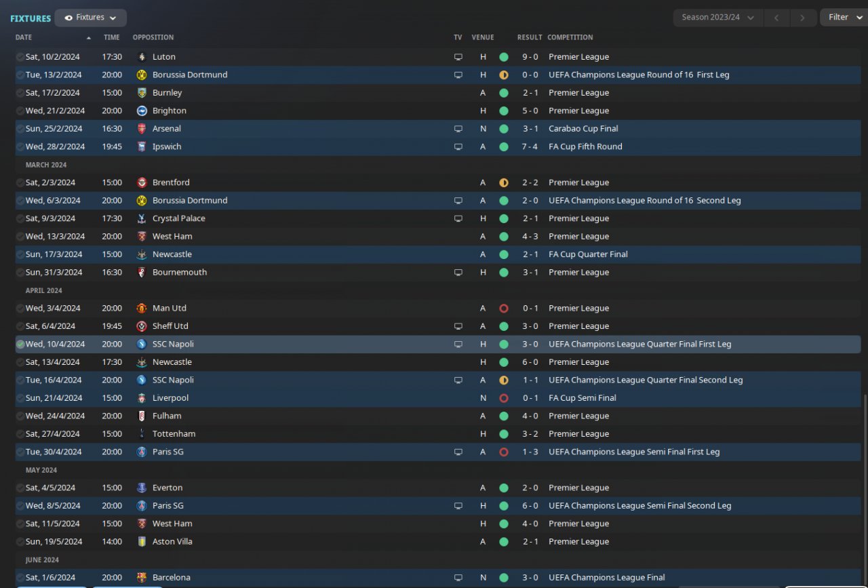Toggle the row selector for the Sat 1/6/2024 Barcelona fixture
Viewport: 868px width, 588px height.
pyautogui.click(x=20, y=578)
